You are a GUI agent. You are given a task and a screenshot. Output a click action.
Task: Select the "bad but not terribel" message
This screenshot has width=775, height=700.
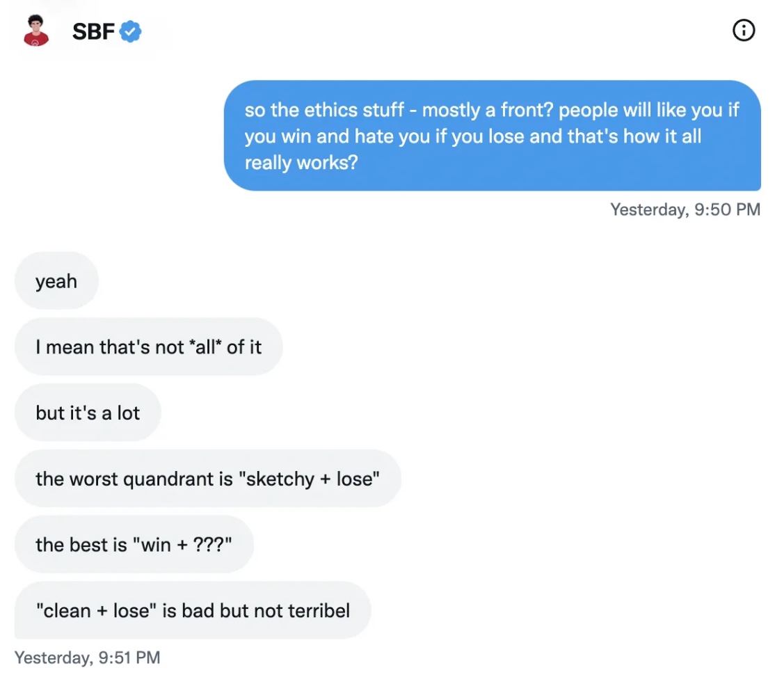[x=193, y=610]
